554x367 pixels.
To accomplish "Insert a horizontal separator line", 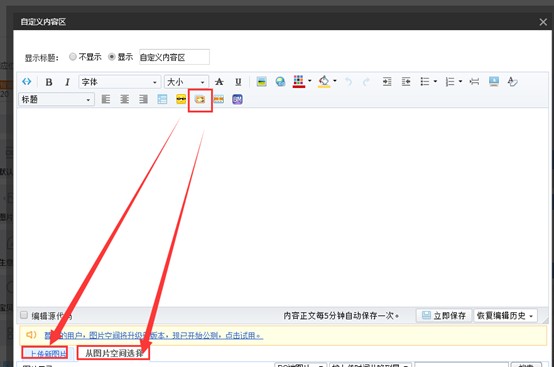I will tap(475, 82).
